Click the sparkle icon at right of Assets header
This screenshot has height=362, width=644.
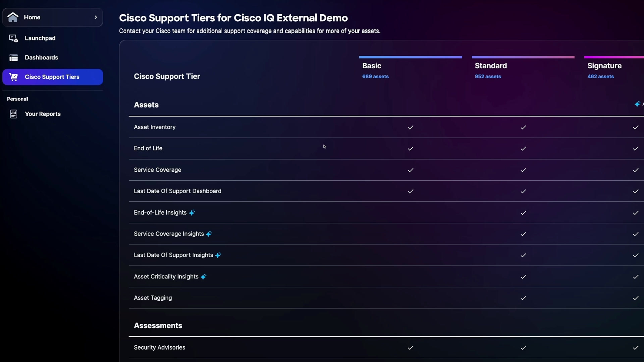coord(637,104)
